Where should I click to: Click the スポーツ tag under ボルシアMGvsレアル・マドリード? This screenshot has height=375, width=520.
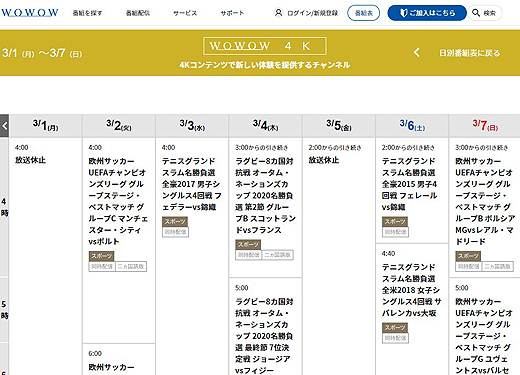468,256
